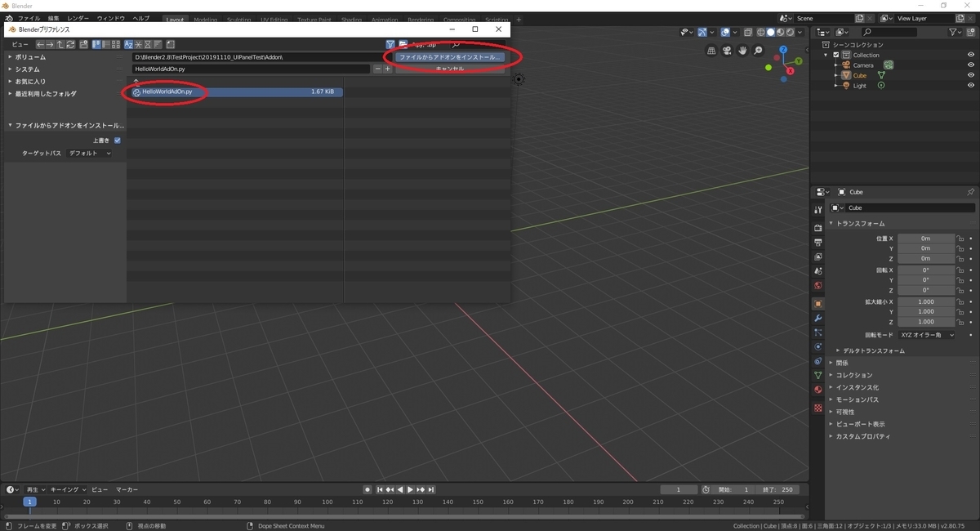Click the end frame field 250
980x531 pixels.
point(777,489)
